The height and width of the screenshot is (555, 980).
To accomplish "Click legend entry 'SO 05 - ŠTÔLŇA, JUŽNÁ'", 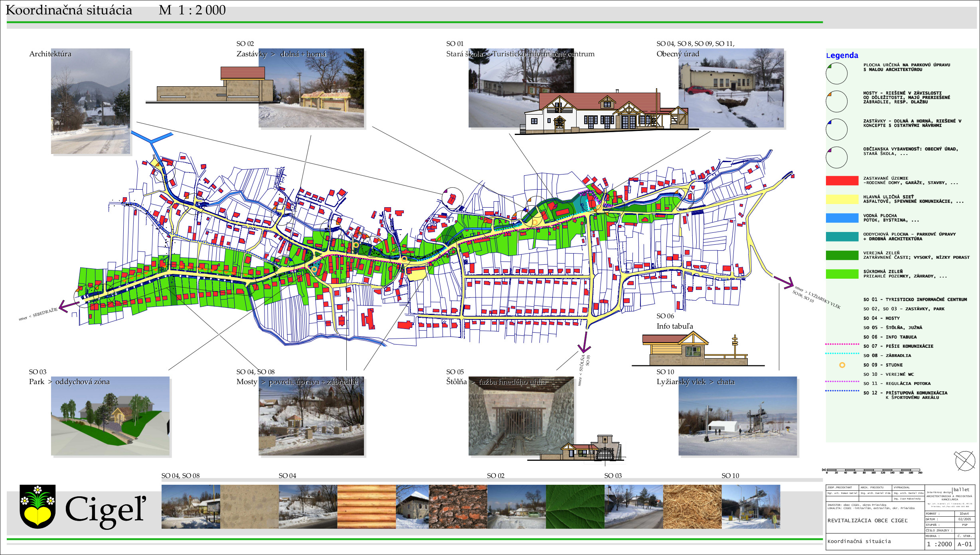I will click(893, 327).
